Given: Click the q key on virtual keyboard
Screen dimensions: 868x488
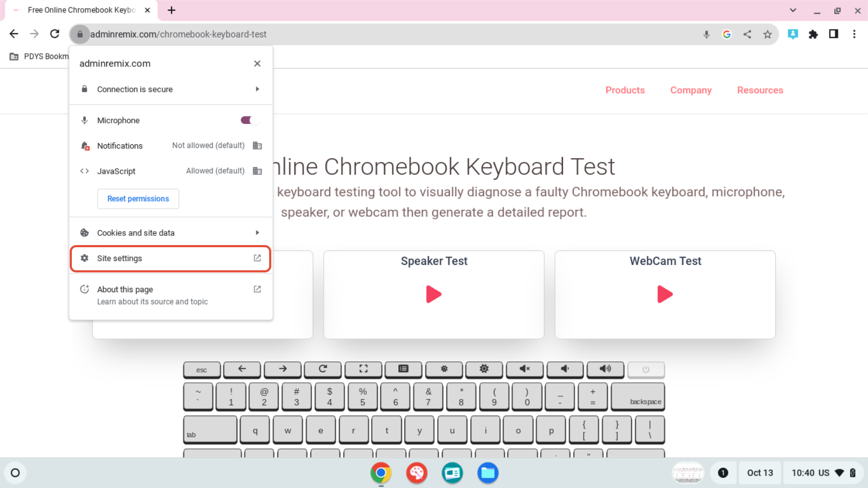Looking at the screenshot, I should (x=255, y=430).
